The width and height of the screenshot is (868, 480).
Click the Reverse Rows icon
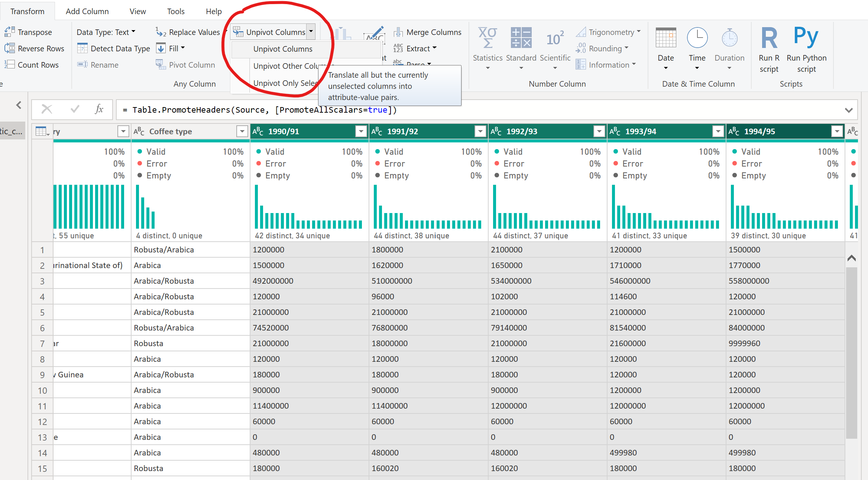(9, 48)
